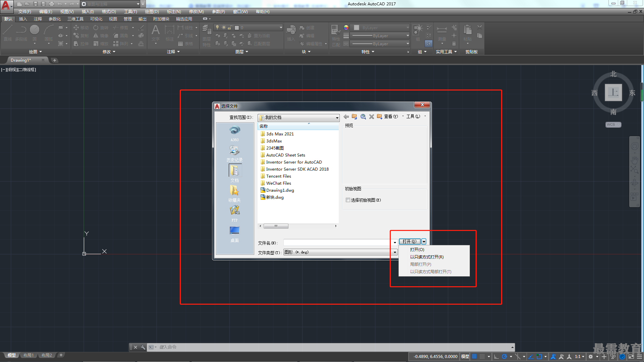Screen dimensions: 644x362
Task: Select the 文字 (Text) annotation tool
Action: click(x=156, y=34)
